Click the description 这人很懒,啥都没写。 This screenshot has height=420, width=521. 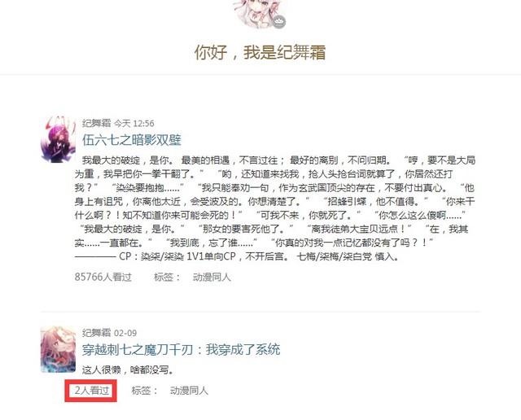coord(128,370)
